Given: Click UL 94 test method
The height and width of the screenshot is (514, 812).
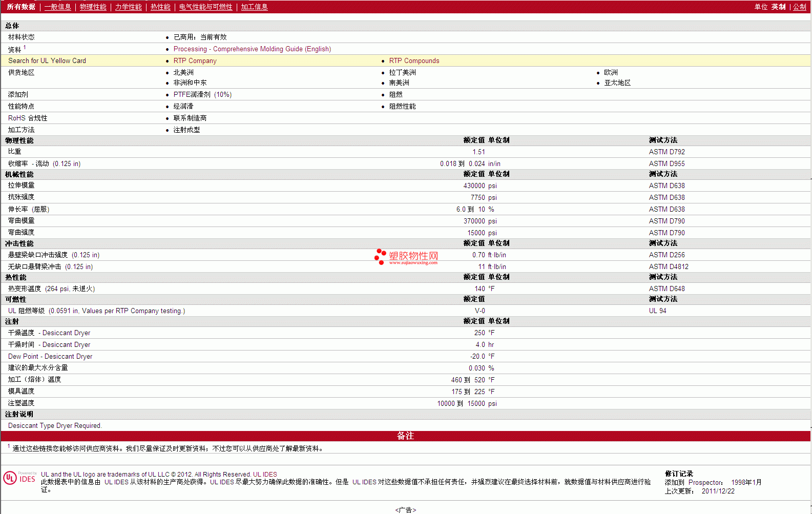Looking at the screenshot, I should [x=657, y=311].
